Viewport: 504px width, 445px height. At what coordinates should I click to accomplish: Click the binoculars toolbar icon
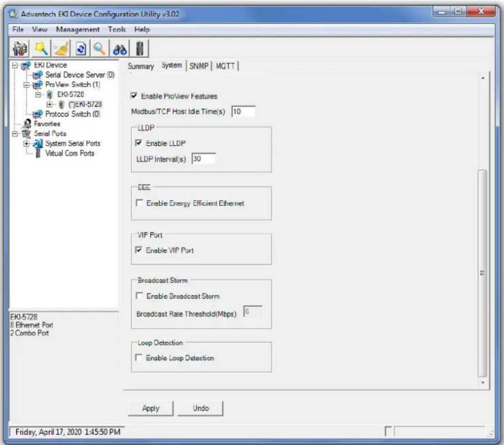(120, 49)
